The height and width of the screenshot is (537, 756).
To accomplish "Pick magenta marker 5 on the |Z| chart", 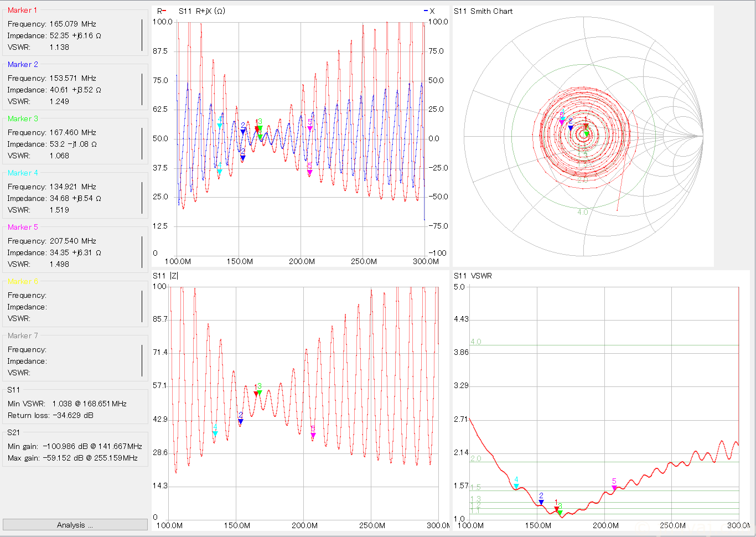I will 313,435.
